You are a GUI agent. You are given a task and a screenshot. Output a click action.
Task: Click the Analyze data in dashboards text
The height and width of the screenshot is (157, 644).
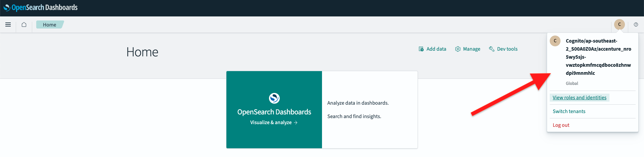[x=358, y=103]
